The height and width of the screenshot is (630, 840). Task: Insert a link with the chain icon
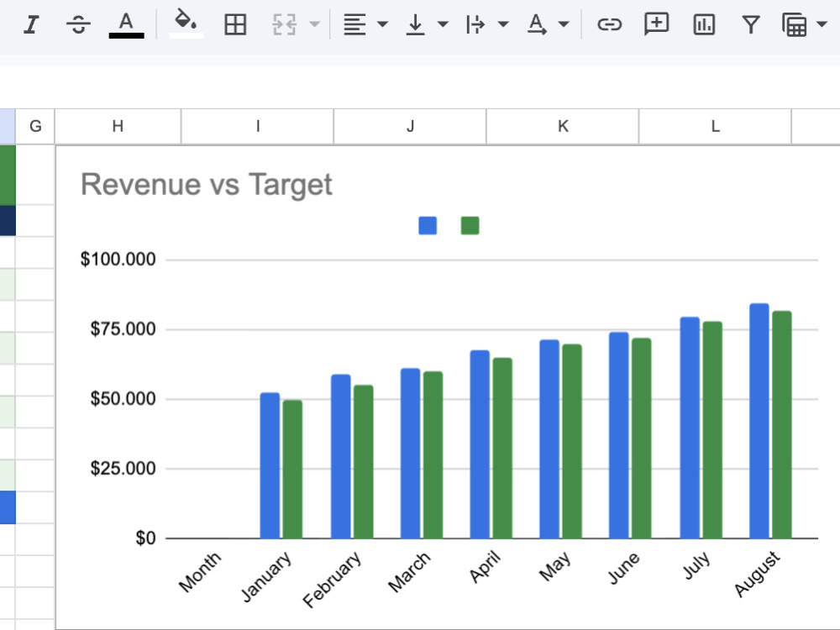[x=610, y=24]
